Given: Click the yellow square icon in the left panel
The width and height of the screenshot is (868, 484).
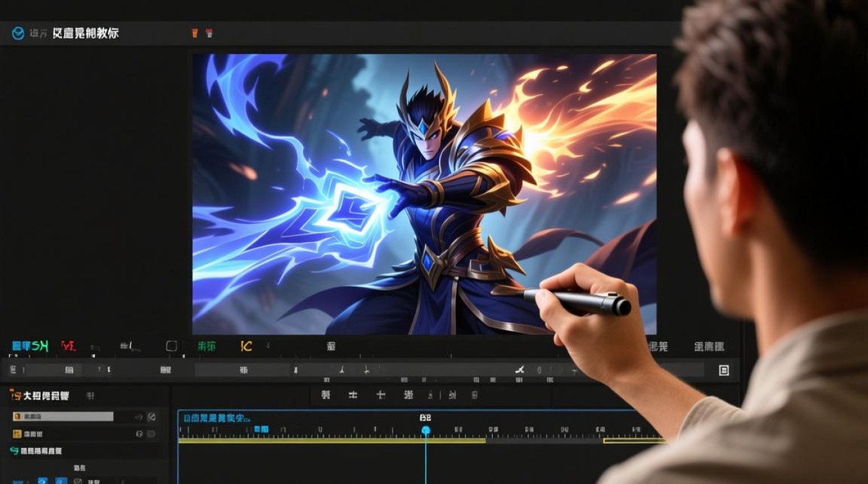Looking at the screenshot, I should click(17, 434).
